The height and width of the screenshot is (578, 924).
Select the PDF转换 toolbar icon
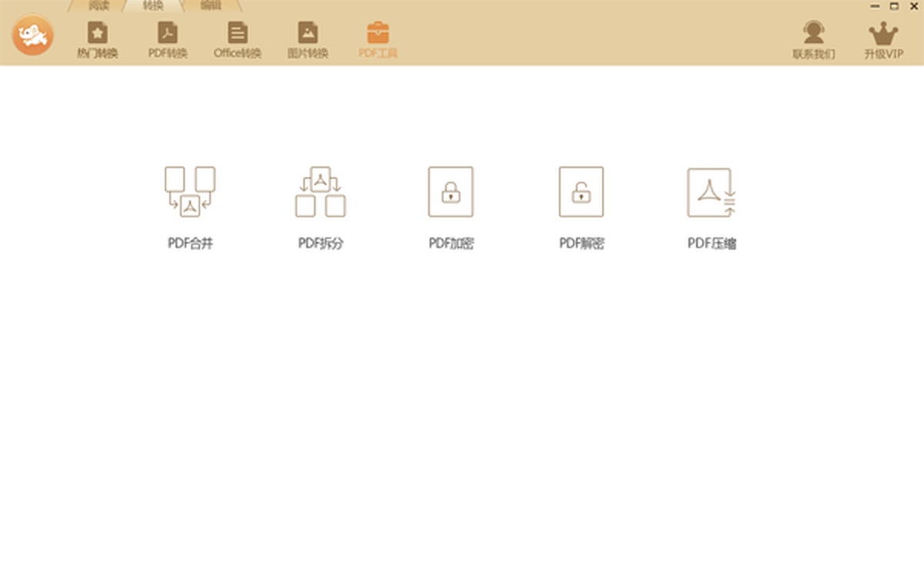168,33
